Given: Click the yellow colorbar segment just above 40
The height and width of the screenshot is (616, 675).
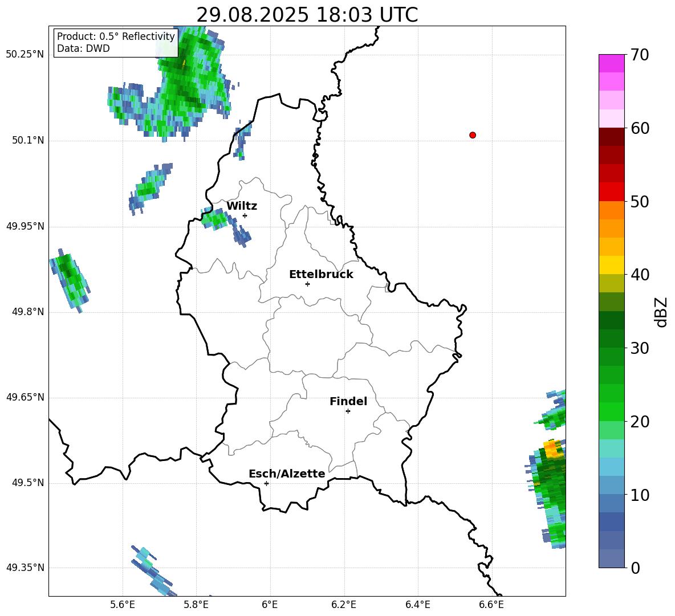Looking at the screenshot, I should 611,265.
